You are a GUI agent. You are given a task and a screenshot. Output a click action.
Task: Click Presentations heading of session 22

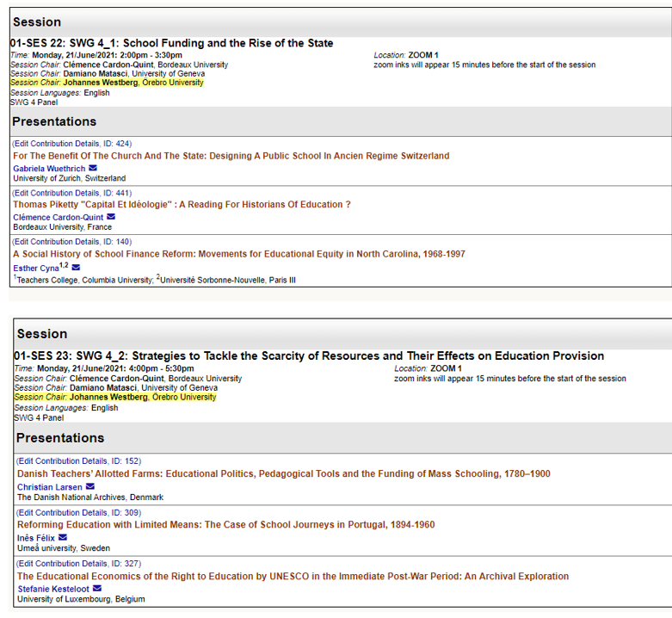54,121
